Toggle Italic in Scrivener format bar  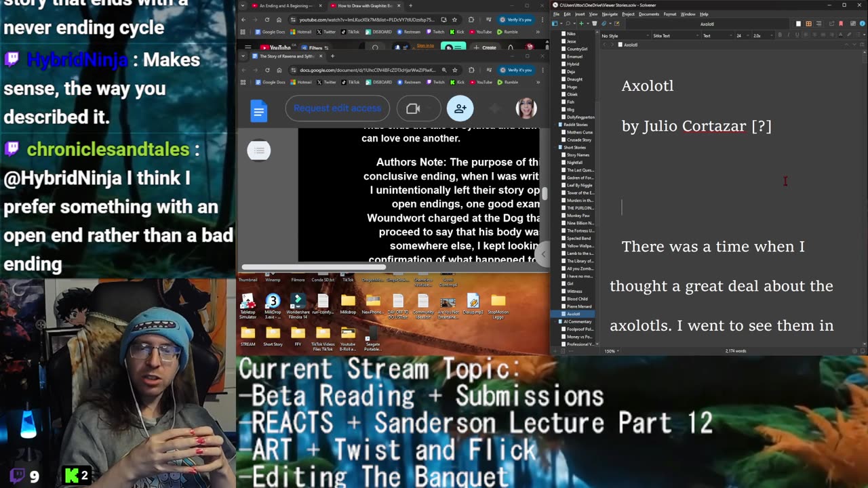[788, 35]
